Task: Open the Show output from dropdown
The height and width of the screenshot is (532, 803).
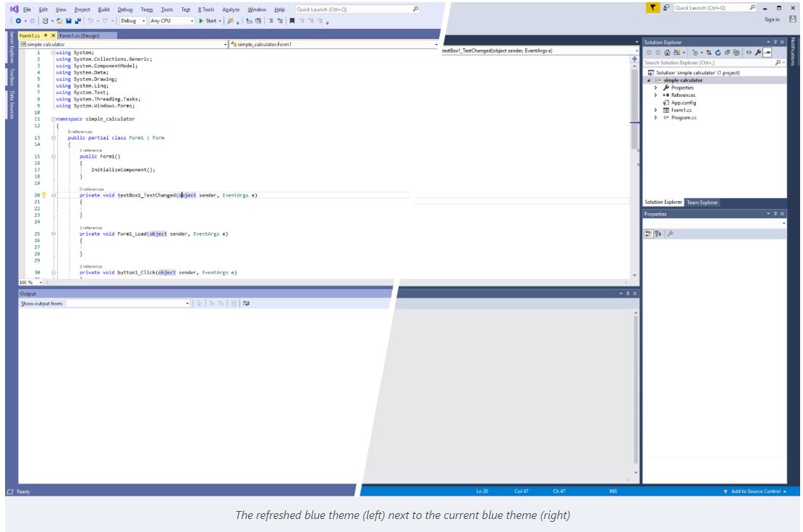Action: 187,304
